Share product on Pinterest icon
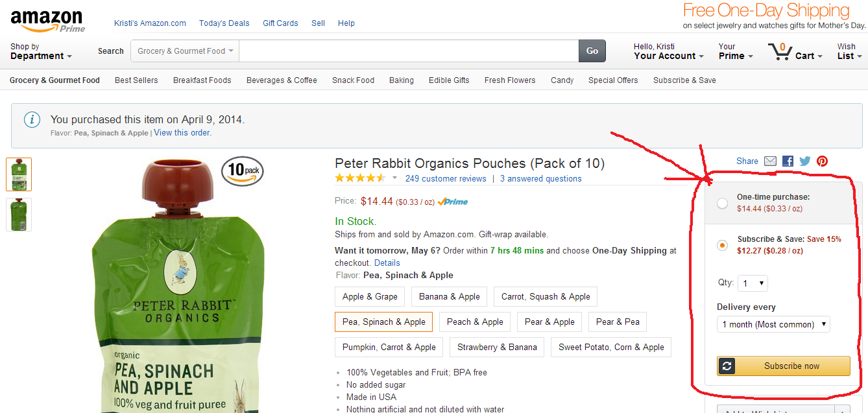 click(x=822, y=161)
